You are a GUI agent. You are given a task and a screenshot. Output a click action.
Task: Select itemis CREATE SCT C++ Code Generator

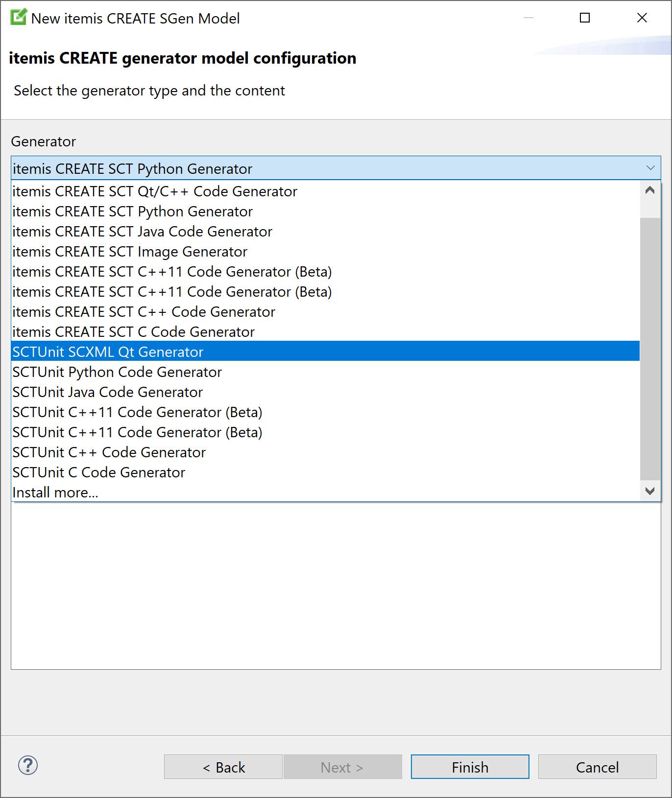pos(325,312)
